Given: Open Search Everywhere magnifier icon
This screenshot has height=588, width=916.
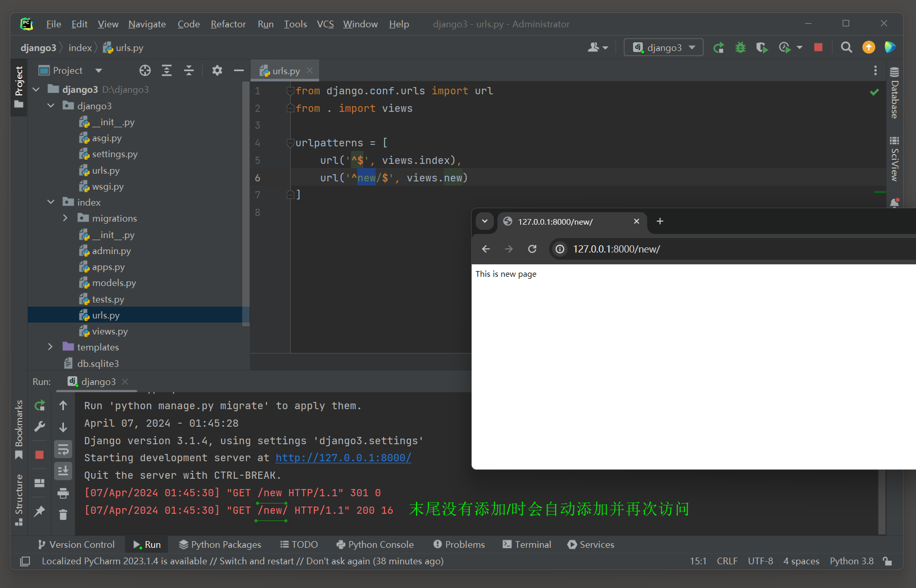Looking at the screenshot, I should pyautogui.click(x=846, y=47).
